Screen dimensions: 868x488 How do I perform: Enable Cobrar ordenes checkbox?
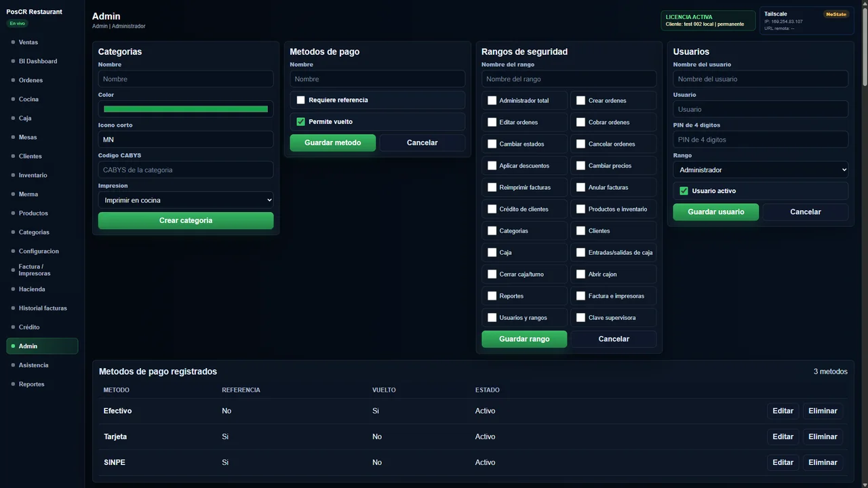click(580, 122)
